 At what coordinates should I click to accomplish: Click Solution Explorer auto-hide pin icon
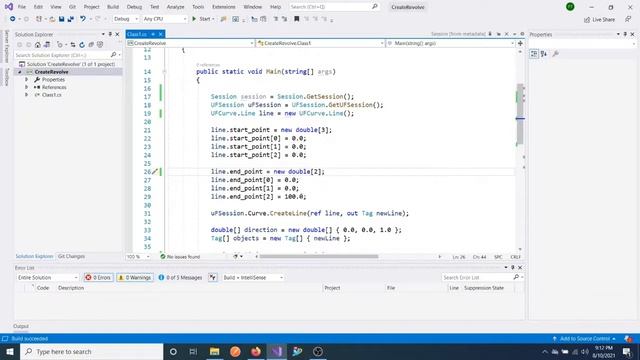pyautogui.click(x=110, y=34)
